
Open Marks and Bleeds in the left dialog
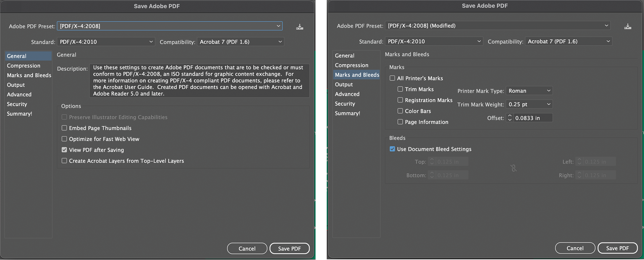tap(29, 75)
